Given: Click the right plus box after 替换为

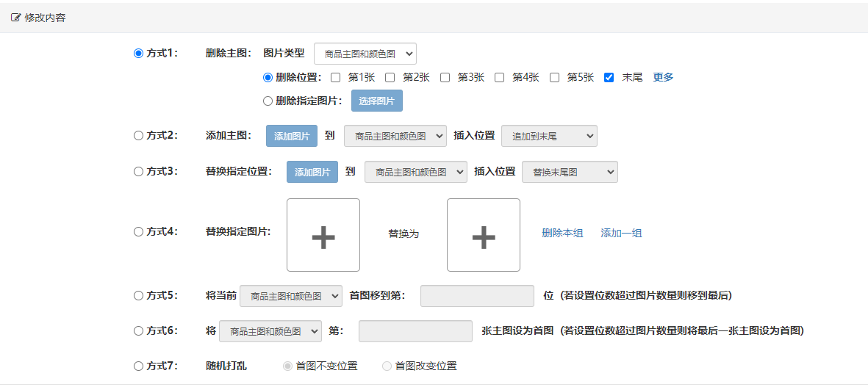Looking at the screenshot, I should 483,235.
